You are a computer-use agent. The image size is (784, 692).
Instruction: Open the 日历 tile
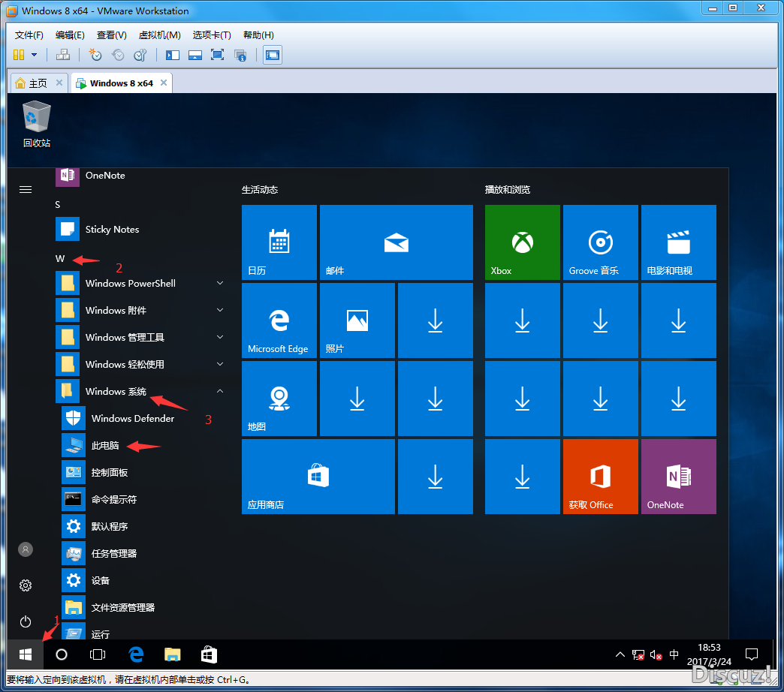click(279, 242)
